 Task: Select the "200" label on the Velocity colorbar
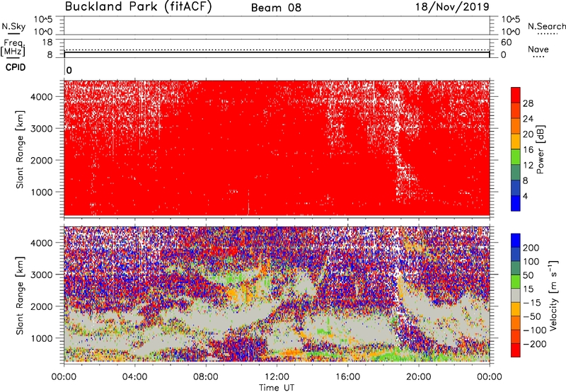[x=531, y=248]
